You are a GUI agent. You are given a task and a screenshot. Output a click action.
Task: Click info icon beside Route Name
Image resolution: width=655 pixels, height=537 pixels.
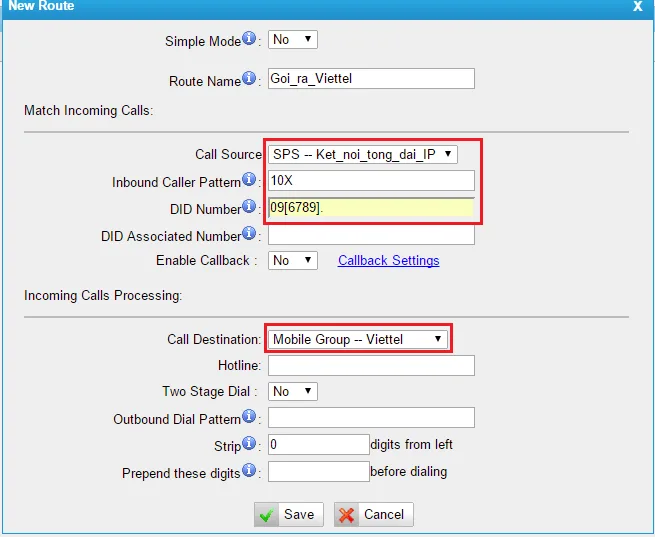click(x=249, y=79)
